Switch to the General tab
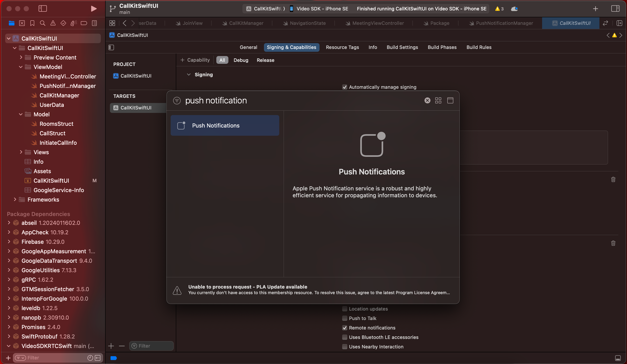 coord(248,47)
